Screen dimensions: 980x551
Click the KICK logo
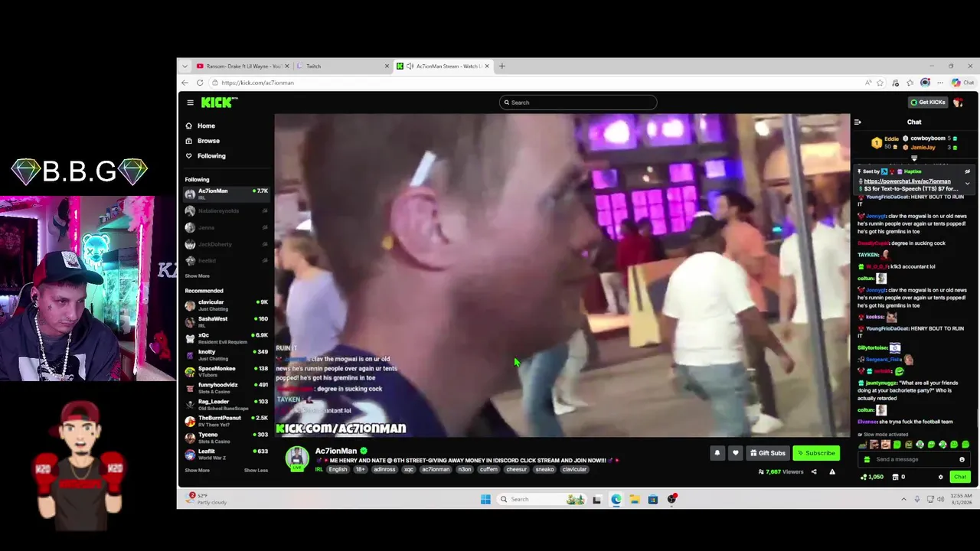219,103
